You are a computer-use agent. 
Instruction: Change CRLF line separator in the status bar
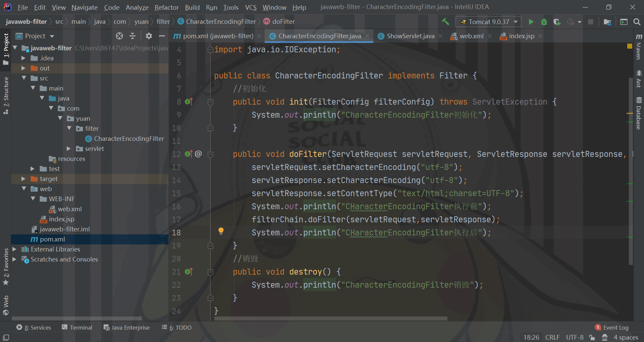click(552, 337)
